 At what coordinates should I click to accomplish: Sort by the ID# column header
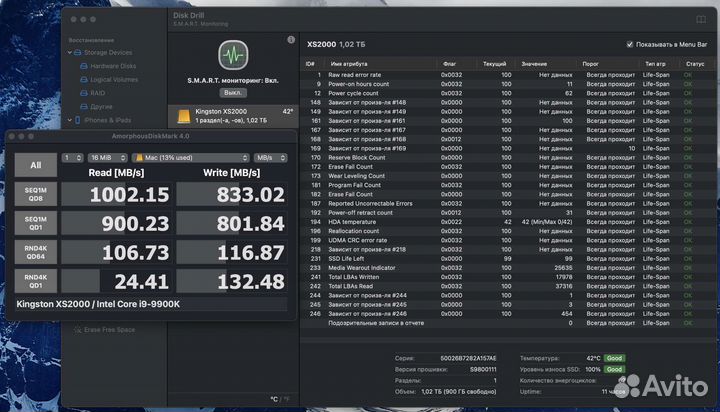(310, 64)
